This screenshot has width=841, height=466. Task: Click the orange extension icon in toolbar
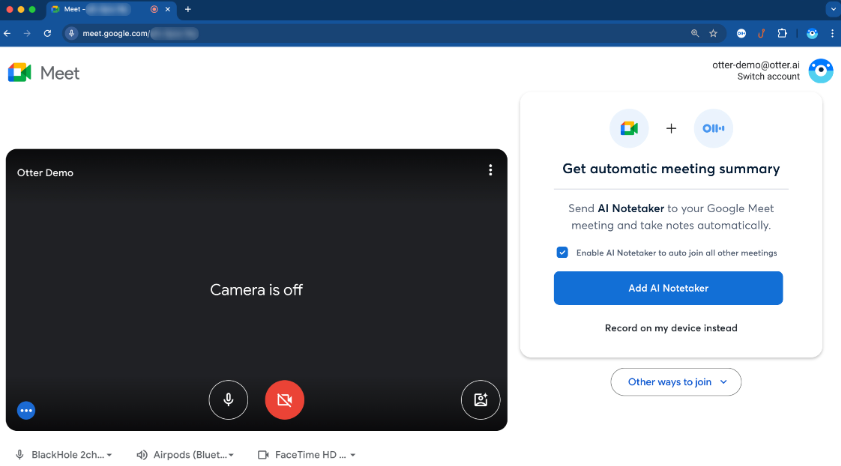click(x=761, y=33)
